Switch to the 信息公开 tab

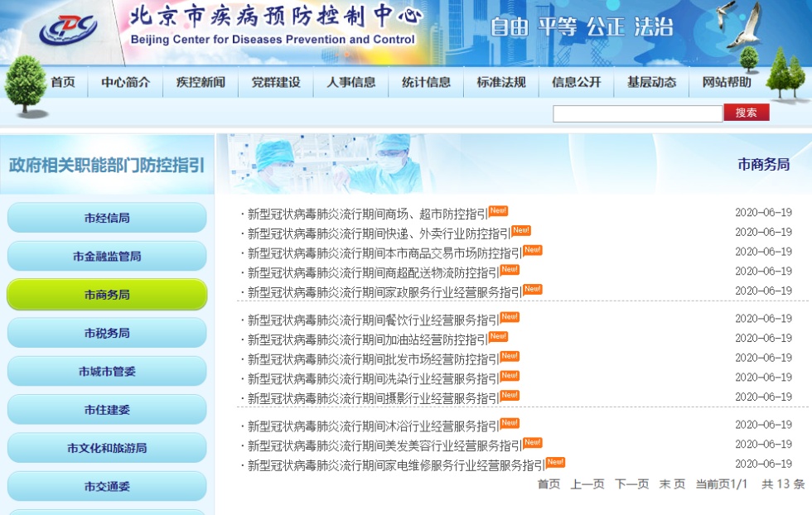tap(576, 83)
